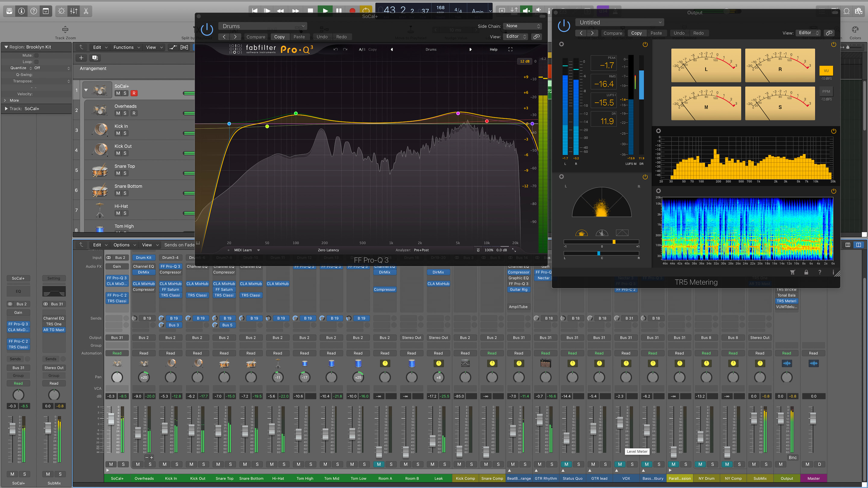Expand the More region parameters
Image resolution: width=868 pixels, height=488 pixels.
5,100
